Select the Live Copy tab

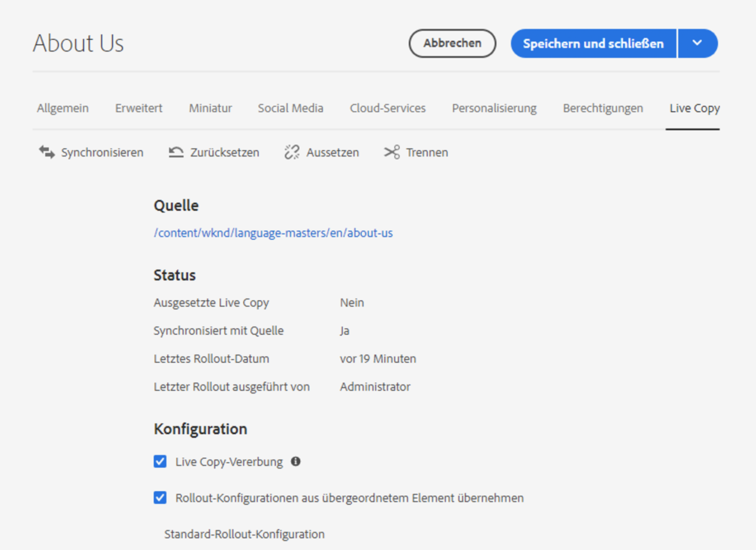[694, 108]
